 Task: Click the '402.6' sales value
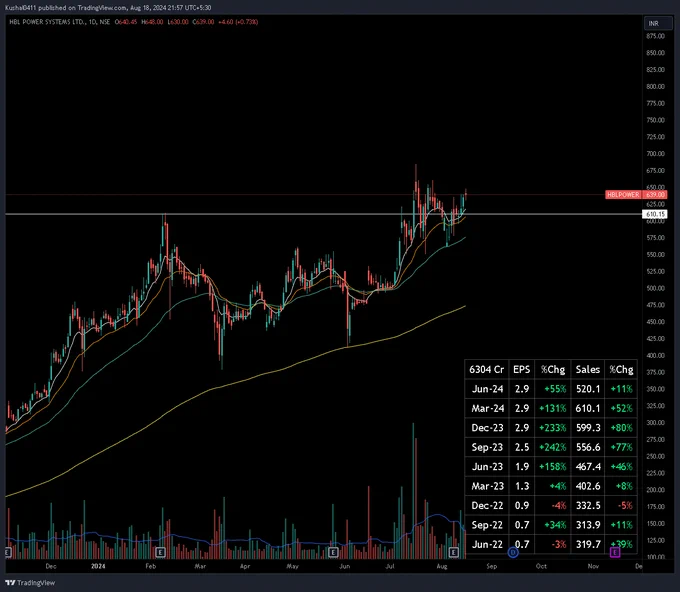coord(588,486)
